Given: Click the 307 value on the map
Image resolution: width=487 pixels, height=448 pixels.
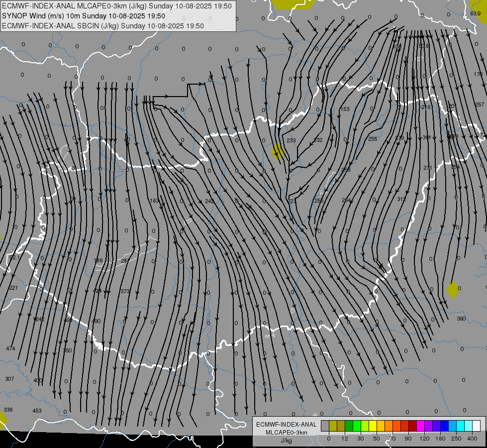Looking at the screenshot, I should point(9,379).
